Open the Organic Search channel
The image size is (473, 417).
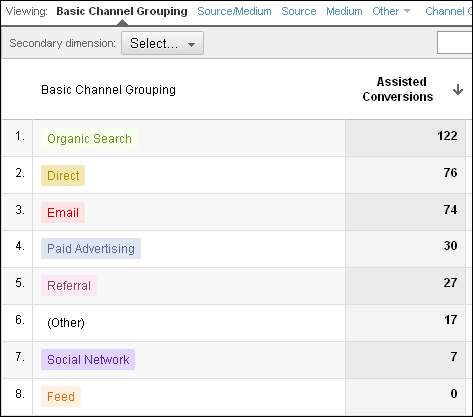click(89, 138)
